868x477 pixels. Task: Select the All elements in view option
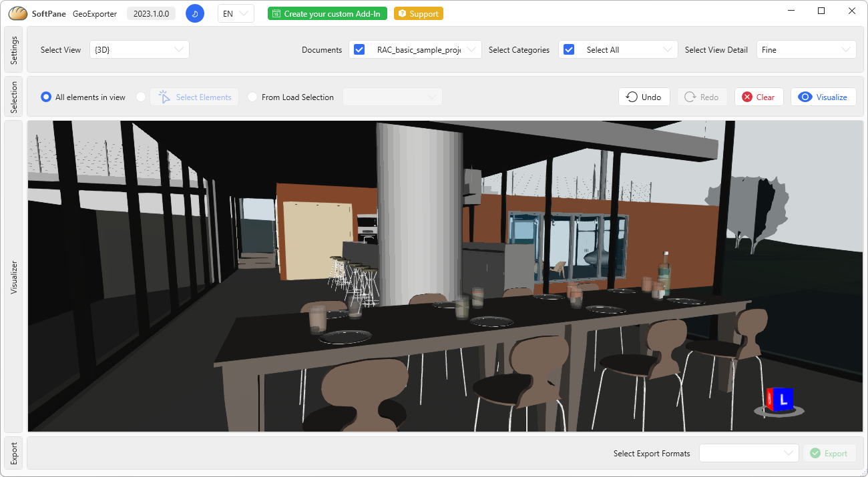click(46, 97)
